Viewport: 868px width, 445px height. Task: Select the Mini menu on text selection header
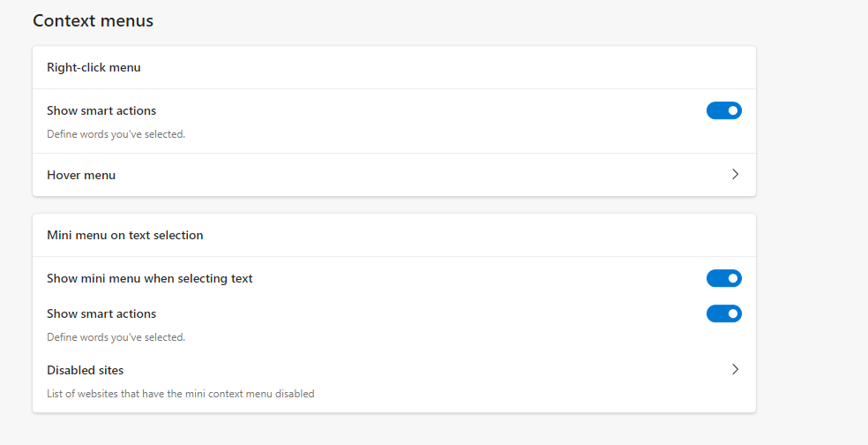pos(125,235)
